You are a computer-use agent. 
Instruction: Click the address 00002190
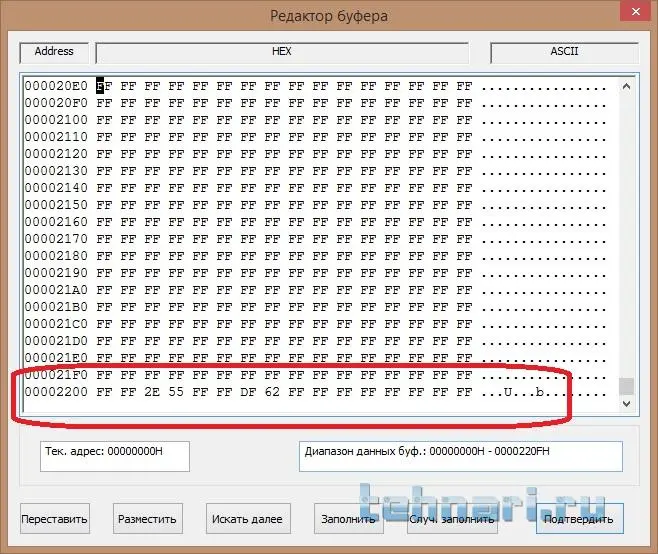(56, 273)
